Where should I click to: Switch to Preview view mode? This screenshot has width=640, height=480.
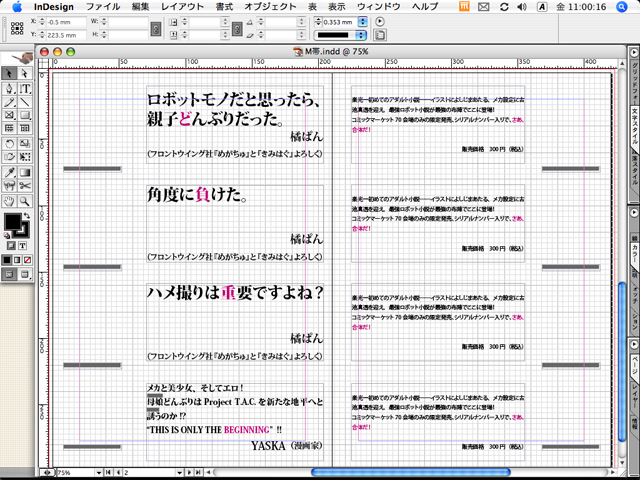click(x=24, y=274)
